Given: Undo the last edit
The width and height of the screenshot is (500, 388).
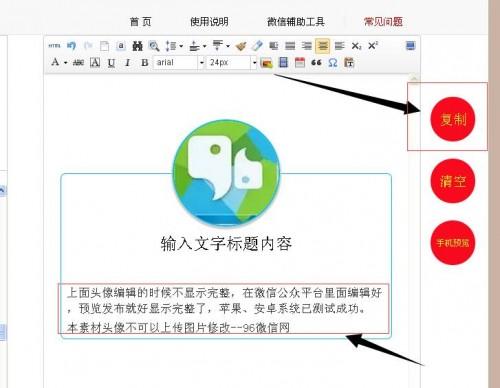Looking at the screenshot, I should 71,46.
